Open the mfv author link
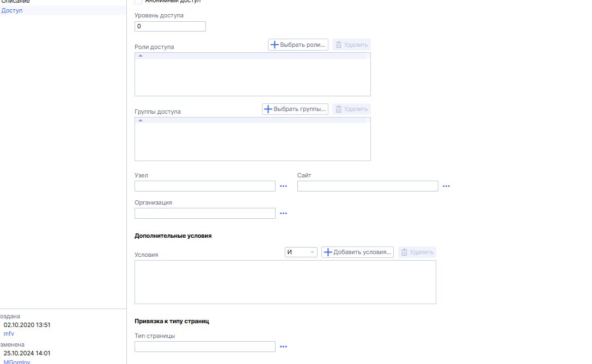The width and height of the screenshot is (592, 364). click(x=9, y=333)
